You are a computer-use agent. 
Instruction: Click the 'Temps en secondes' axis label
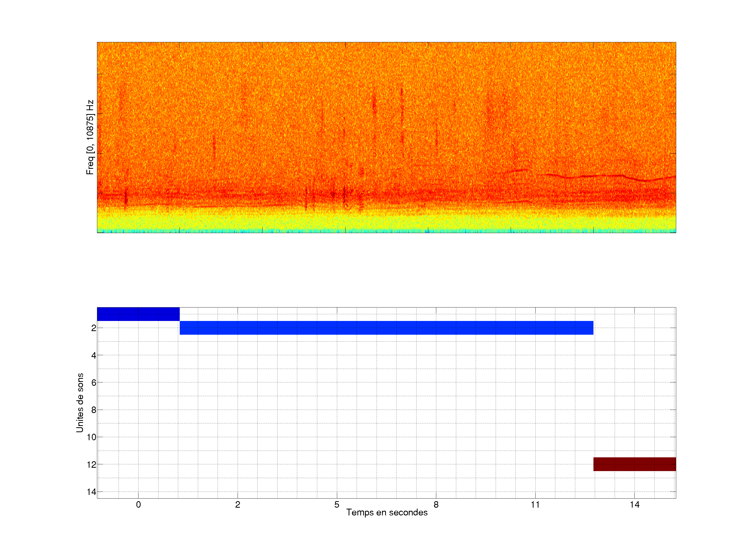click(x=387, y=512)
